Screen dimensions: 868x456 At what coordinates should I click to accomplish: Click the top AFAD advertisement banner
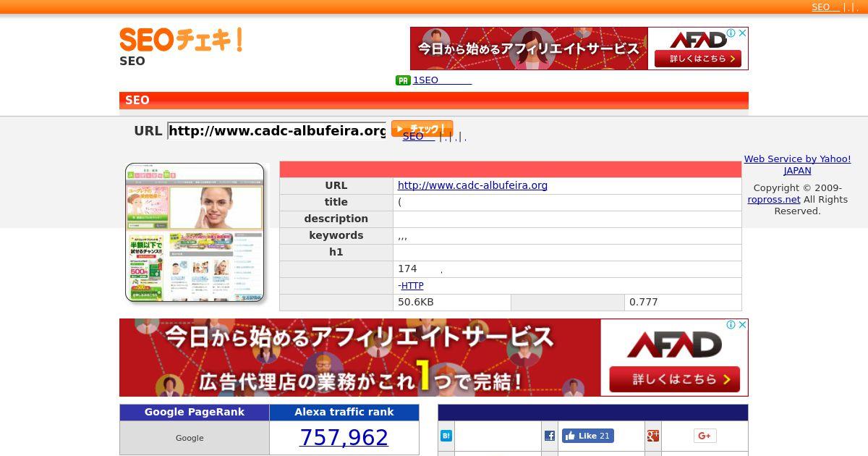579,48
